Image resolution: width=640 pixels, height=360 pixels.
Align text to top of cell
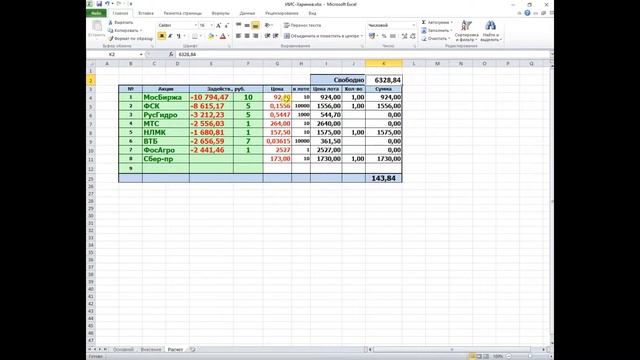click(238, 25)
